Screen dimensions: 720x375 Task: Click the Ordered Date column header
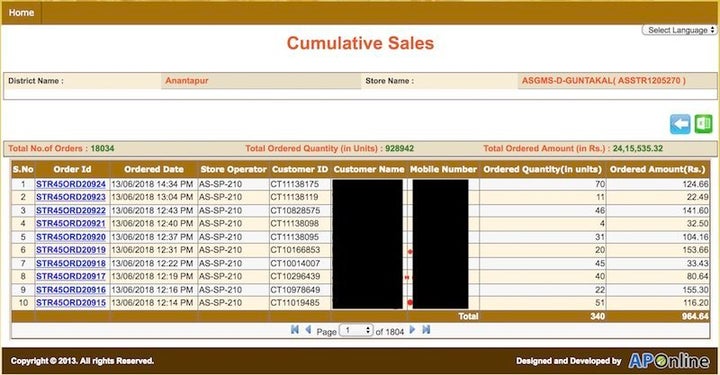coord(154,169)
